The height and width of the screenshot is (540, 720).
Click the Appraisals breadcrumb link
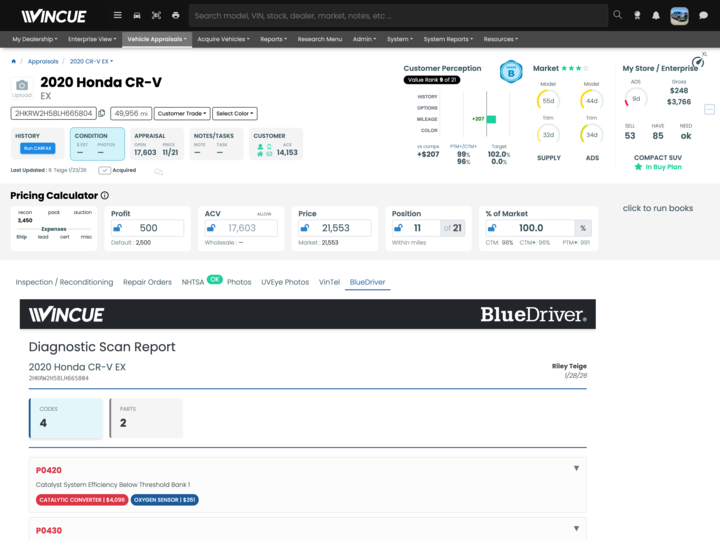(x=42, y=61)
